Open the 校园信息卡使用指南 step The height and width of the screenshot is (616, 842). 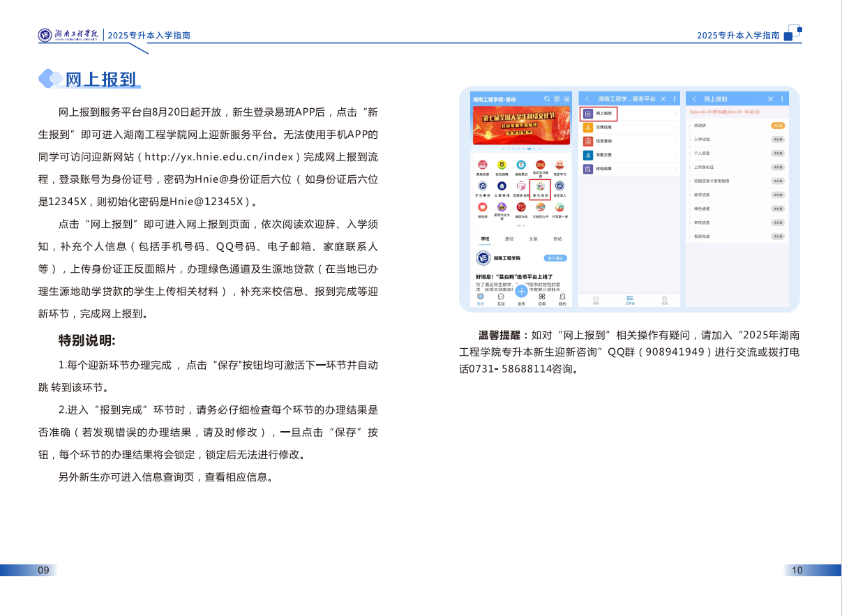pos(712,181)
